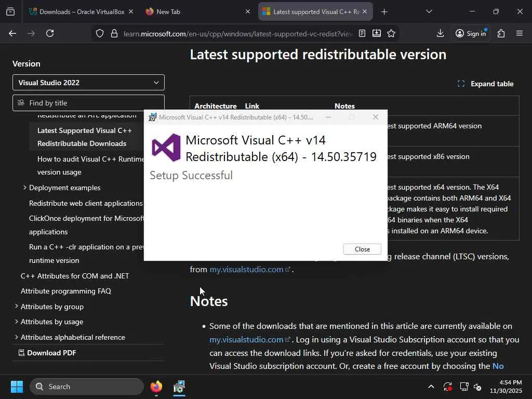Click the Link column header

(x=252, y=106)
